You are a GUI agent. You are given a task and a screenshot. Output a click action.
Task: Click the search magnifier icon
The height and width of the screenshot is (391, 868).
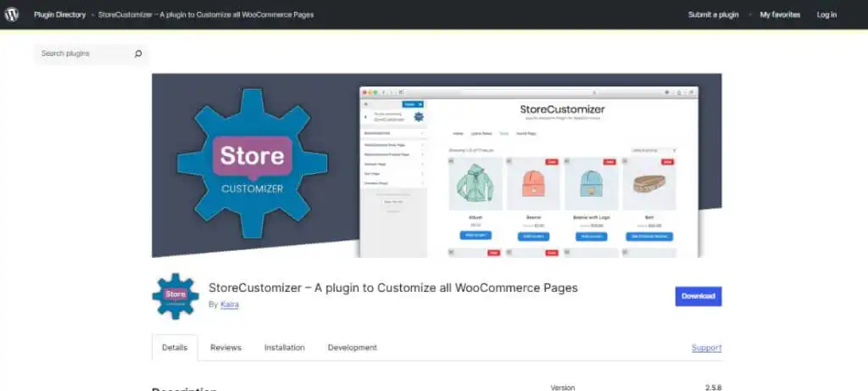point(138,53)
